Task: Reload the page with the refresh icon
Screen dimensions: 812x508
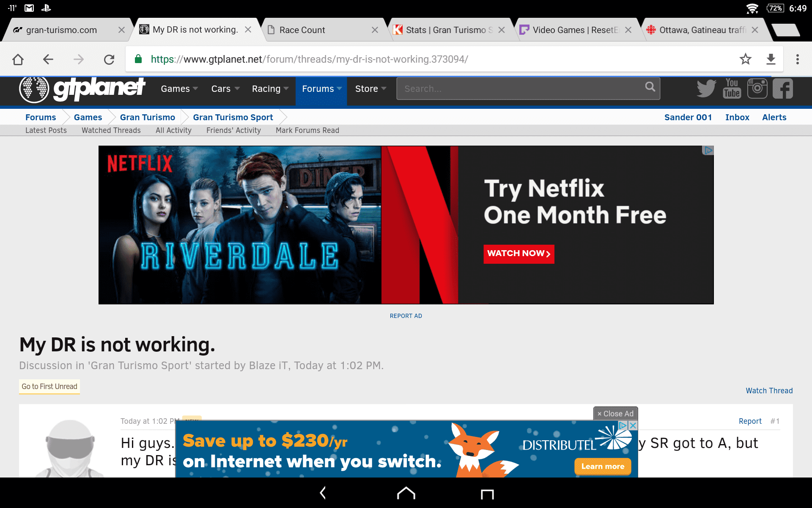Action: (x=109, y=59)
